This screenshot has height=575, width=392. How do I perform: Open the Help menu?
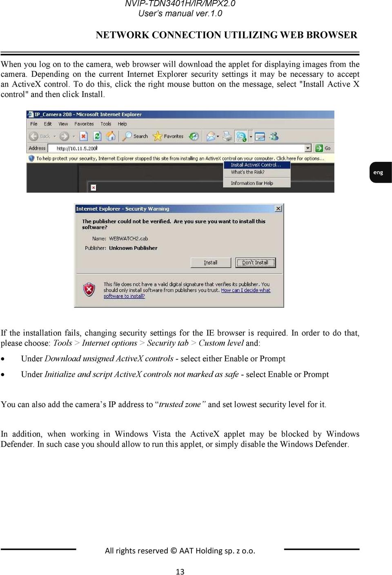coord(122,124)
